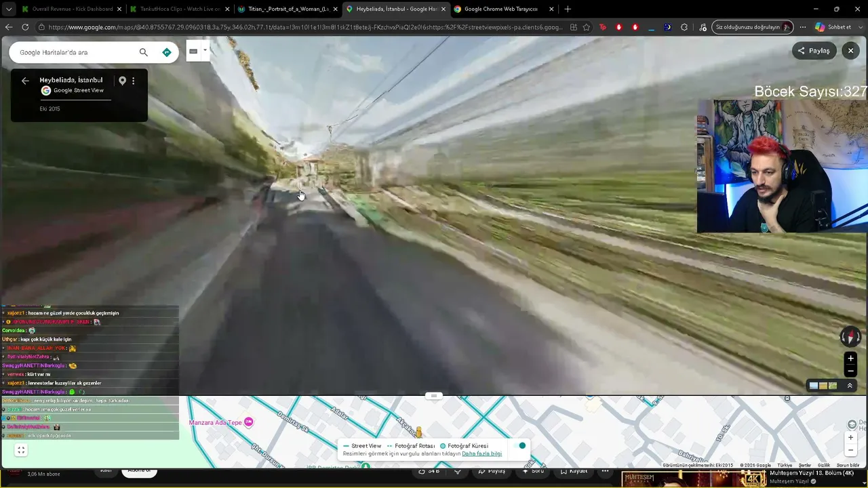Click the Fotoğraf Rotası legend label
868x488 pixels.
pyautogui.click(x=414, y=446)
